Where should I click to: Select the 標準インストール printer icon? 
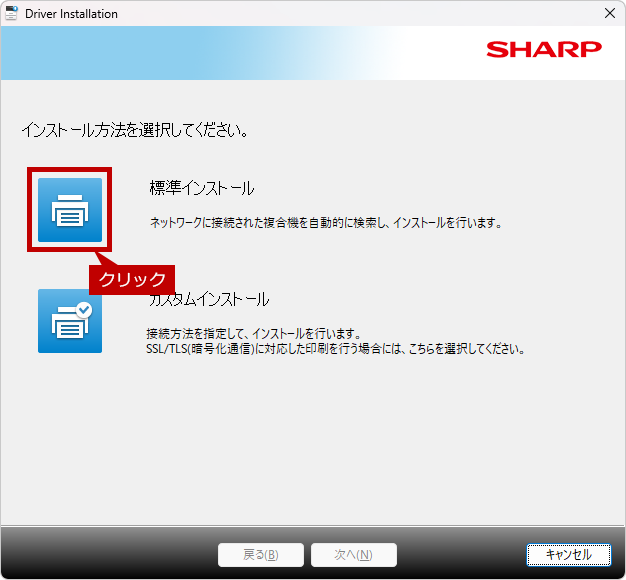[x=70, y=210]
